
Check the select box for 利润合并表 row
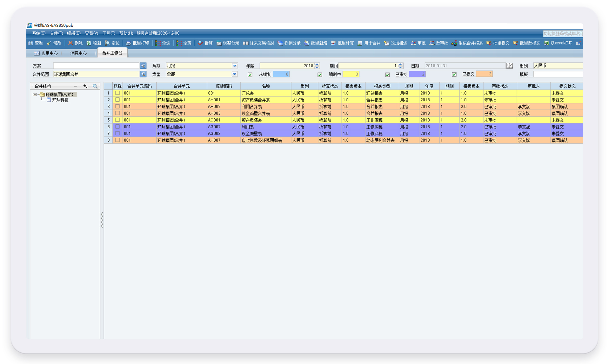tap(117, 106)
